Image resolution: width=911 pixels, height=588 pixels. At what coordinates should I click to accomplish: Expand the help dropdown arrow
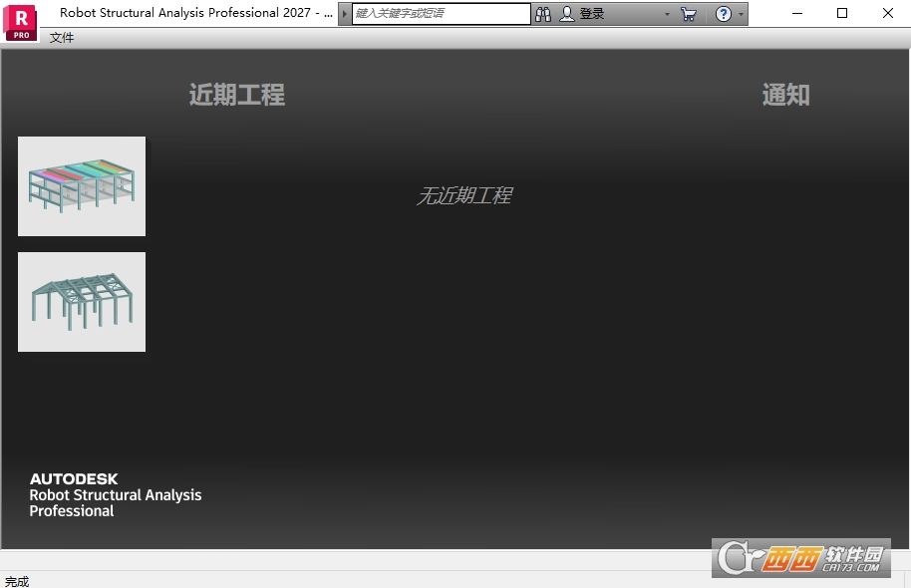tap(741, 15)
